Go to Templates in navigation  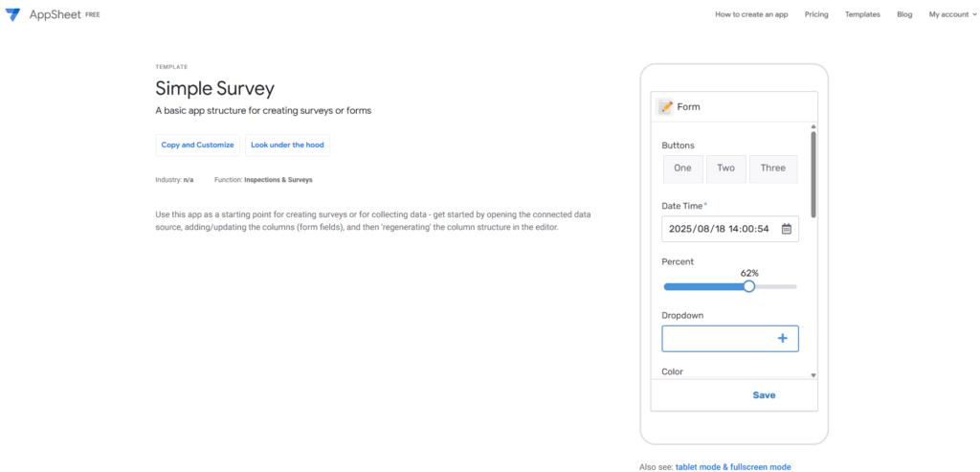(862, 14)
